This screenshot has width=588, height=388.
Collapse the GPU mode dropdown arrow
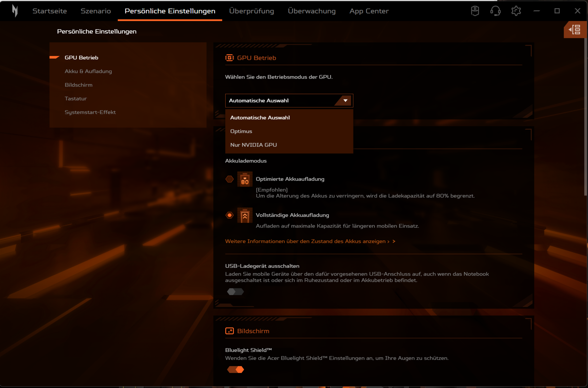[345, 101]
